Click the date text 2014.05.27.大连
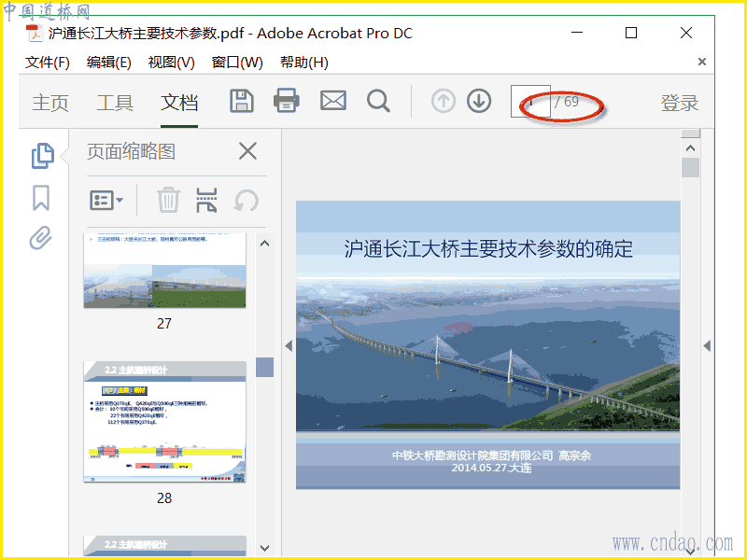Viewport: 747px width, 560px height. (x=492, y=468)
